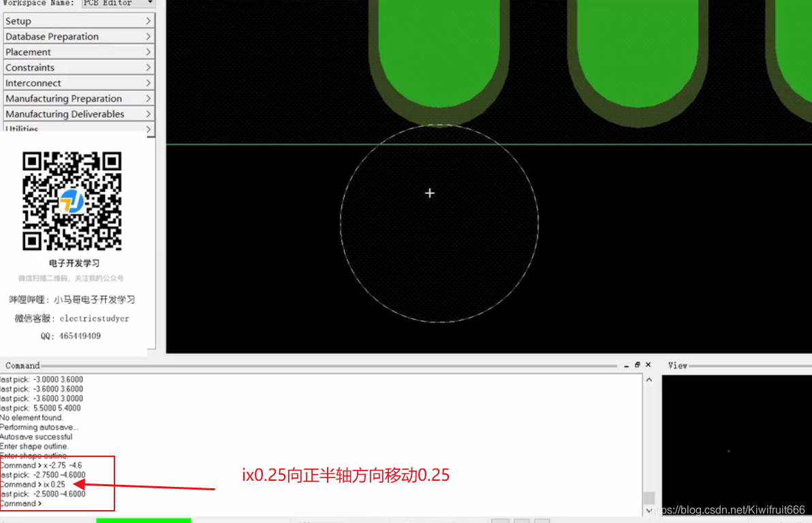Open the Interconnect section
The height and width of the screenshot is (523, 812).
[x=78, y=82]
